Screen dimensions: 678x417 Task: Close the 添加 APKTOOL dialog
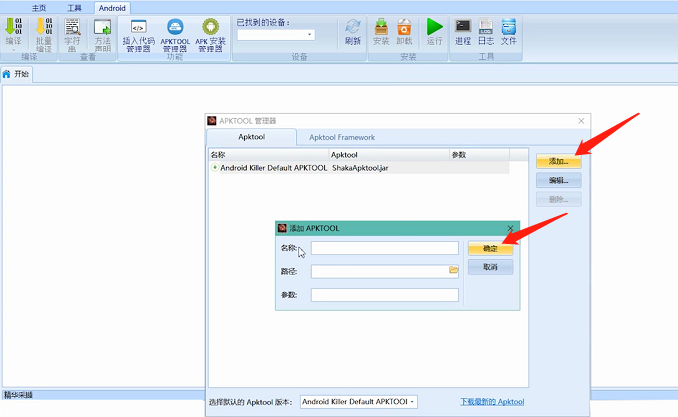tap(510, 228)
